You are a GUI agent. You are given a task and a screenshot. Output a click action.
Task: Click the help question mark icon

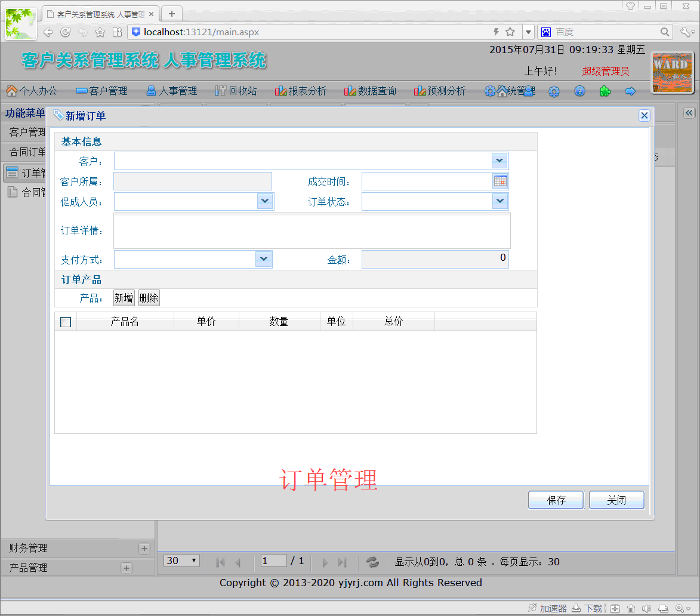579,91
